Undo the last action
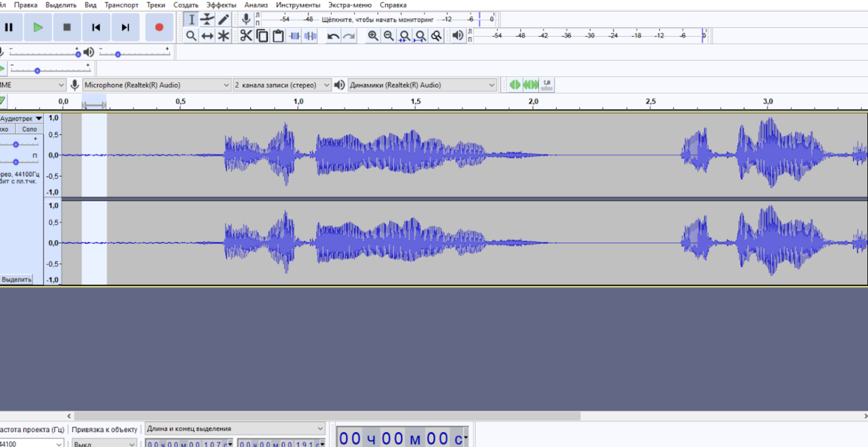 pyautogui.click(x=333, y=36)
